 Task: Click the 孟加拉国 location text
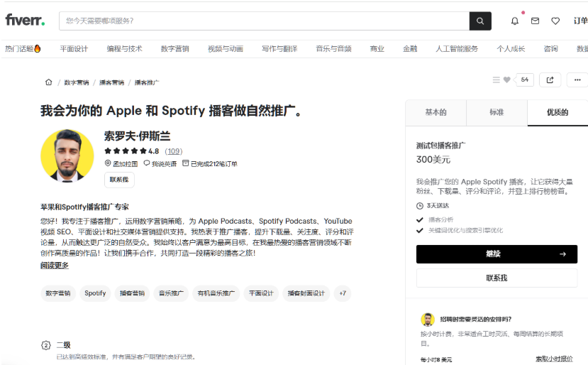coord(126,164)
